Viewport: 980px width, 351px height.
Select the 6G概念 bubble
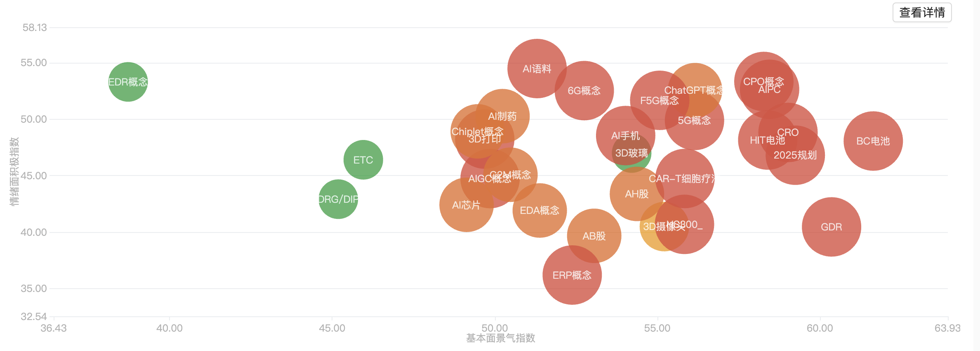(x=584, y=90)
